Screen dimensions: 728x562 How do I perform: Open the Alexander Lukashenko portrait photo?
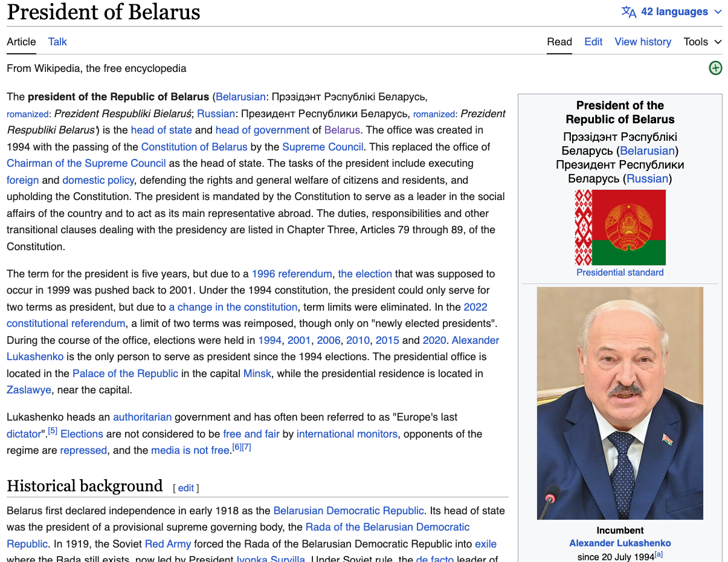point(620,403)
